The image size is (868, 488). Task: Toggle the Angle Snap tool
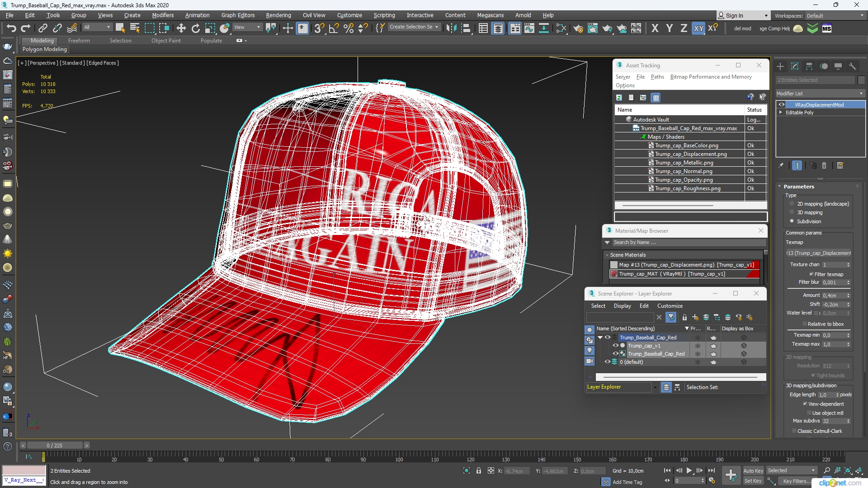tap(334, 28)
